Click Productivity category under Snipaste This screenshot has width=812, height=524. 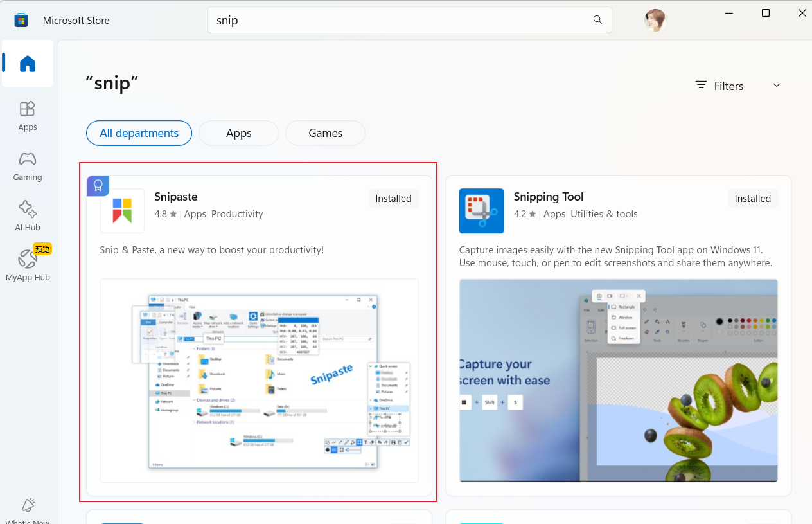click(237, 214)
